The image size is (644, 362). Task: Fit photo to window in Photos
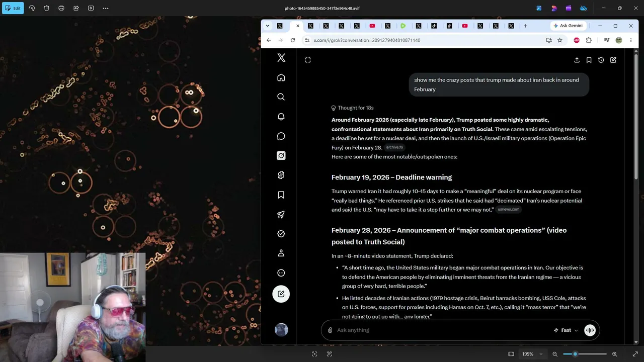tap(511, 354)
